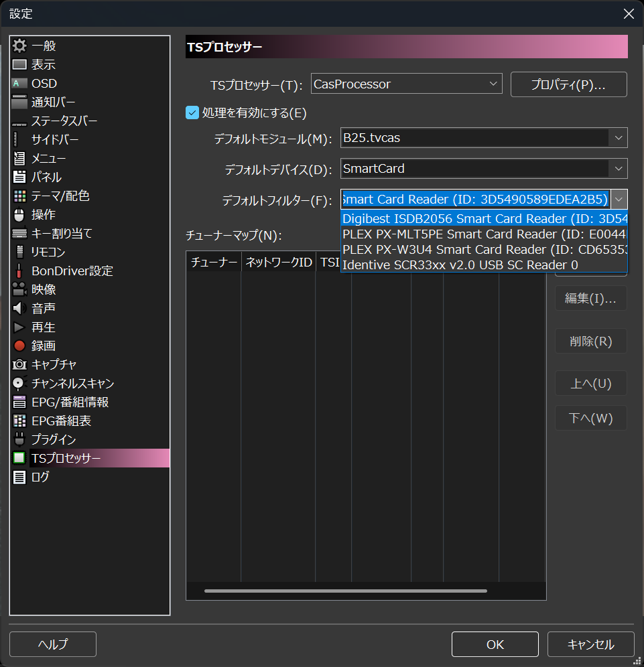Select the ステータスバー icon
This screenshot has height=667, width=644.
tap(19, 124)
